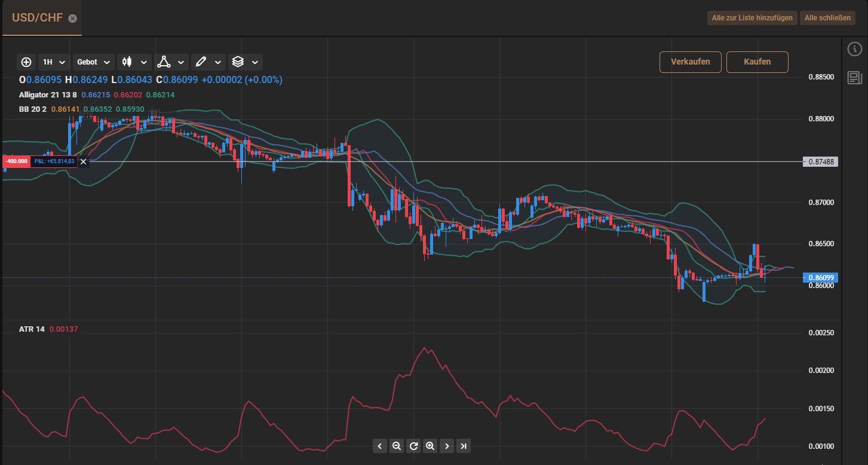Open the indicators triangle icon
The width and height of the screenshot is (868, 465).
pyautogui.click(x=164, y=62)
